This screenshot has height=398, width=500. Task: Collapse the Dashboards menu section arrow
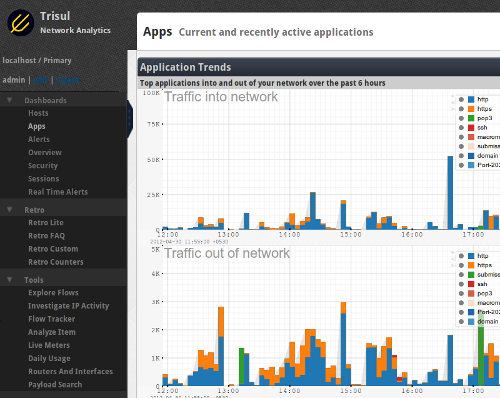pos(10,100)
